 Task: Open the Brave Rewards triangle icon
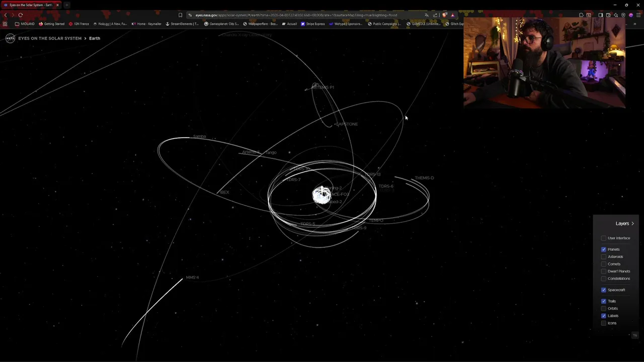coord(452,15)
